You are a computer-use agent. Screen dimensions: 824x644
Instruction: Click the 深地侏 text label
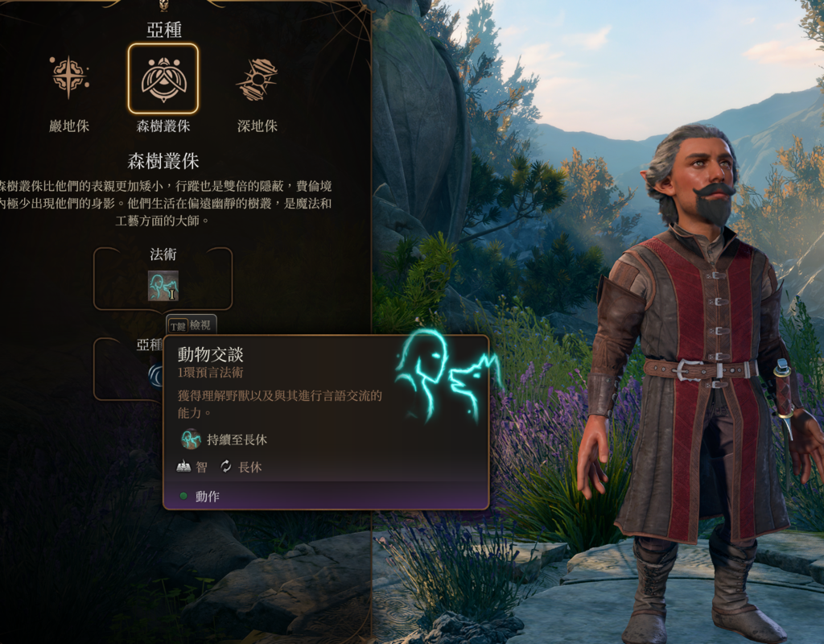(257, 126)
